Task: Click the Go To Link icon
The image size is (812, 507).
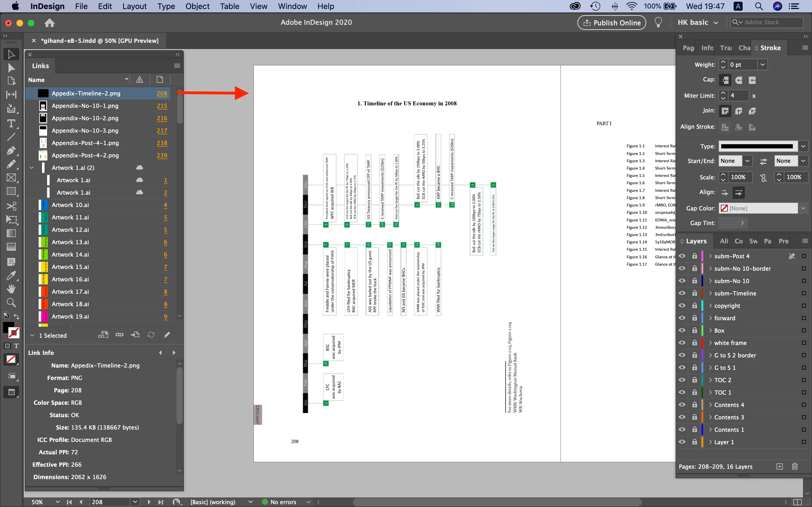Action: coord(135,335)
